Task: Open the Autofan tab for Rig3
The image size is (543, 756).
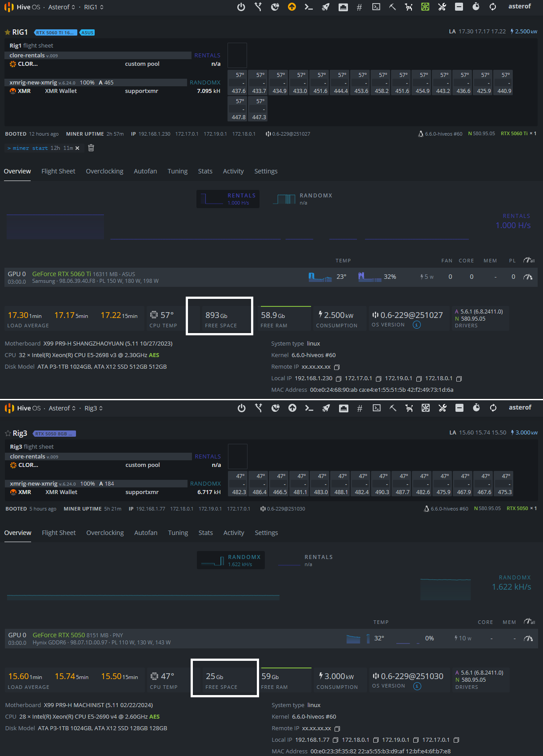Action: pyautogui.click(x=146, y=533)
